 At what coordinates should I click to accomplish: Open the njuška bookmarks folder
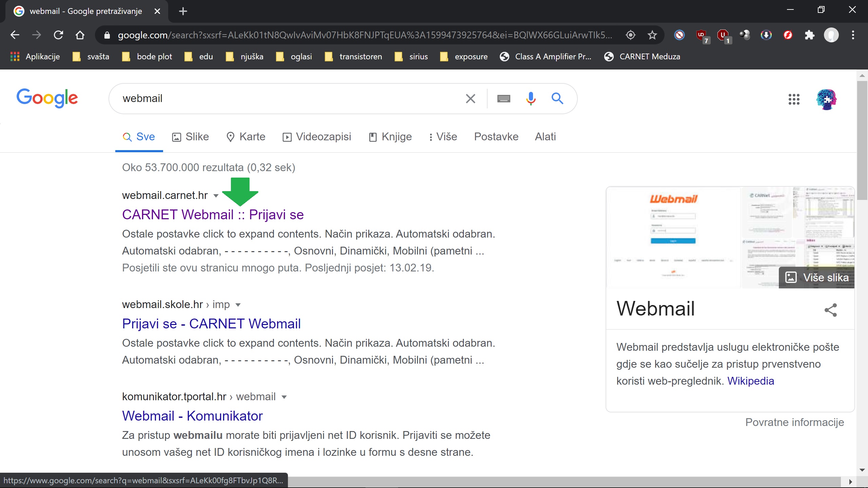(244, 57)
